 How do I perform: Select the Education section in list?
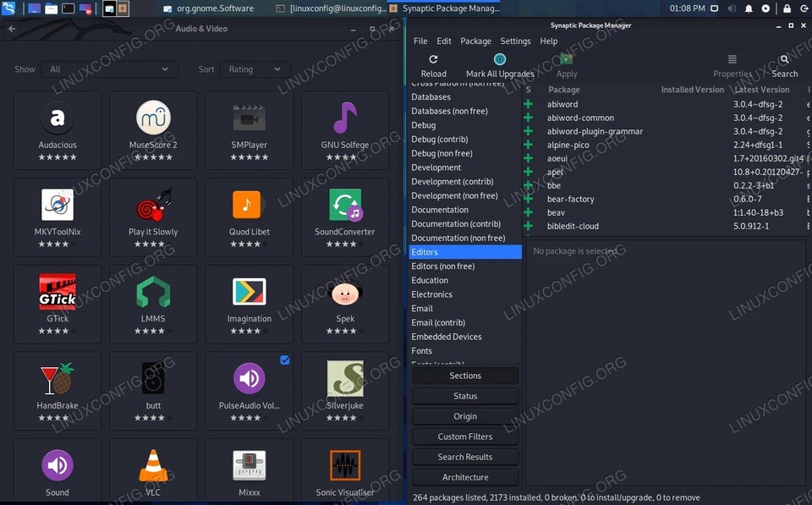click(x=430, y=280)
